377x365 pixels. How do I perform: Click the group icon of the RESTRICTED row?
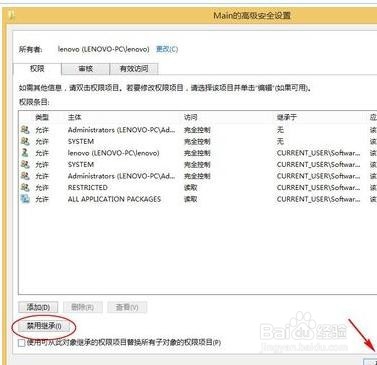25,187
